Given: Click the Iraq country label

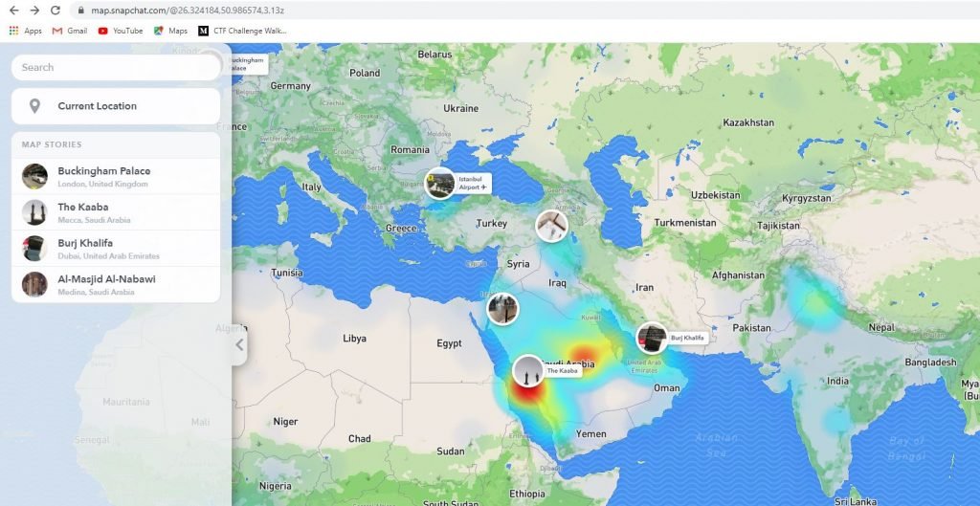Looking at the screenshot, I should (557, 283).
